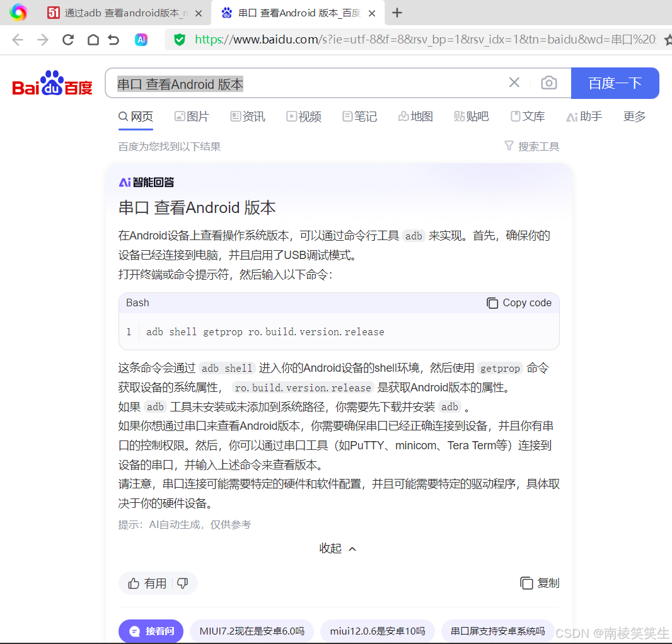The width and height of the screenshot is (672, 644).
Task: Open the 360 browser logo menu
Action: click(x=18, y=13)
